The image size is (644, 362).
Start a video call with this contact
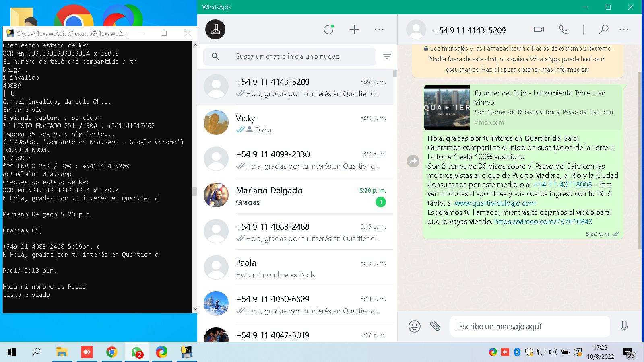(x=539, y=29)
